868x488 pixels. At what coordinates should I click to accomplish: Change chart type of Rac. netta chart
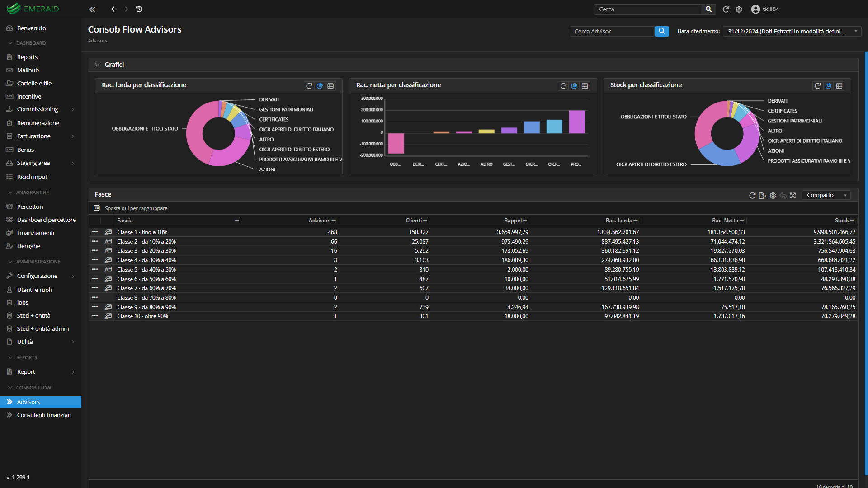574,86
